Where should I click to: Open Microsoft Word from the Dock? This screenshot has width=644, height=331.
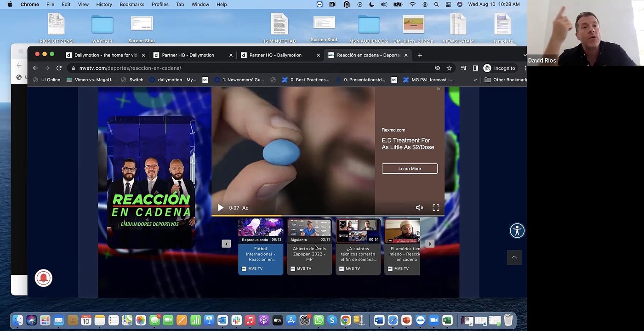379,320
